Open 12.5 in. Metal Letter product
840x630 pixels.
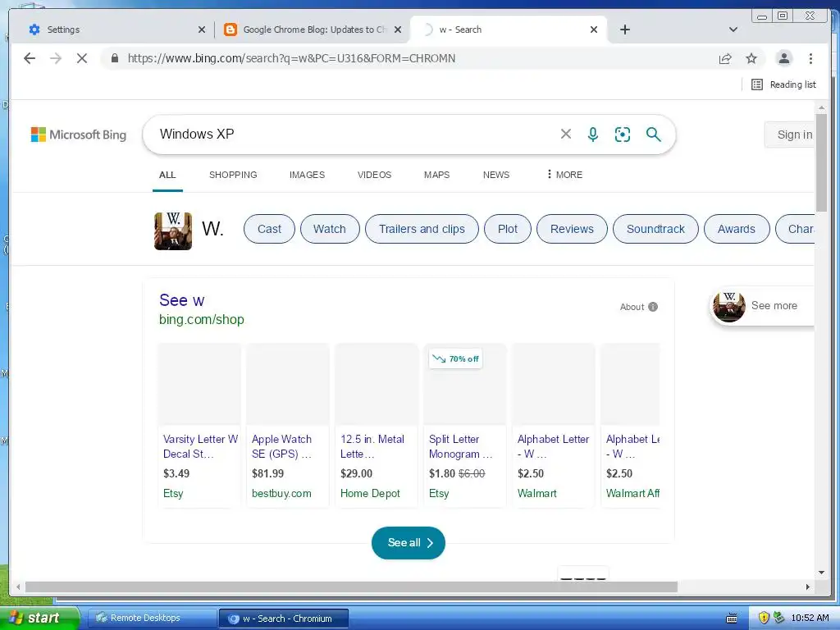[x=372, y=446]
